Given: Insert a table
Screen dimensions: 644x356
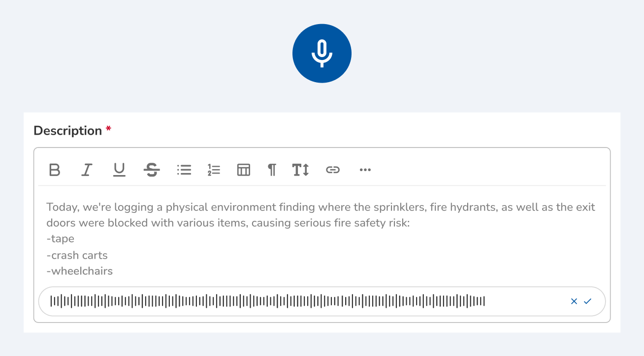Looking at the screenshot, I should click(x=244, y=170).
